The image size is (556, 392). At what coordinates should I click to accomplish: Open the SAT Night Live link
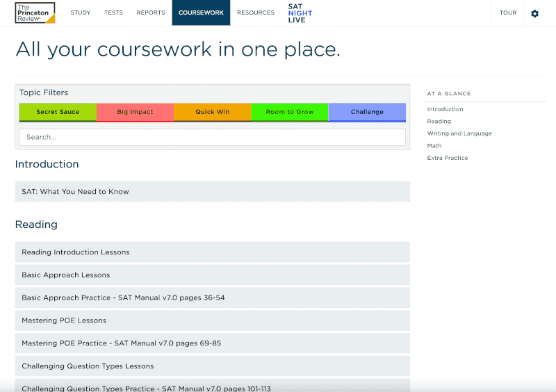coord(300,13)
